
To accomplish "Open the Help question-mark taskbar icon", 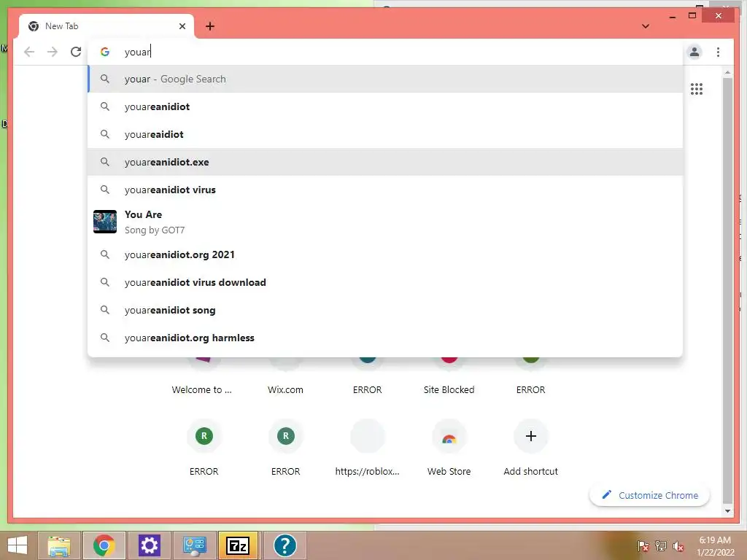I will point(285,545).
